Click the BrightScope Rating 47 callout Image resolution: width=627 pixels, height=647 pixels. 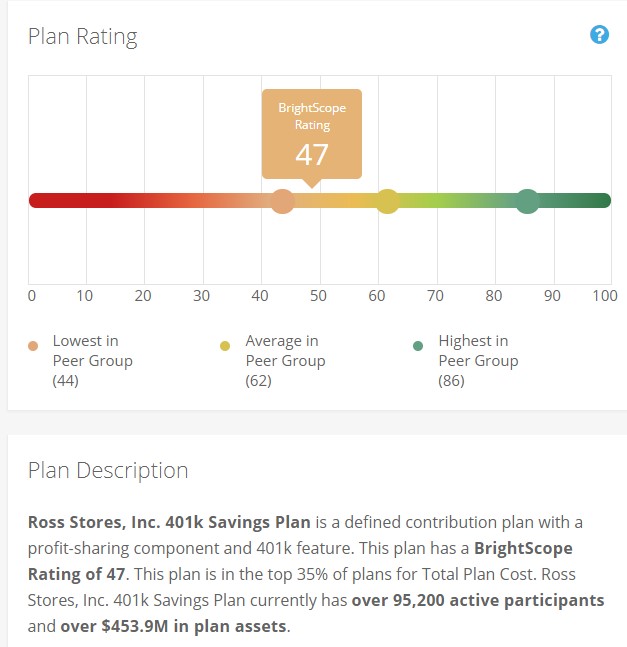click(312, 135)
